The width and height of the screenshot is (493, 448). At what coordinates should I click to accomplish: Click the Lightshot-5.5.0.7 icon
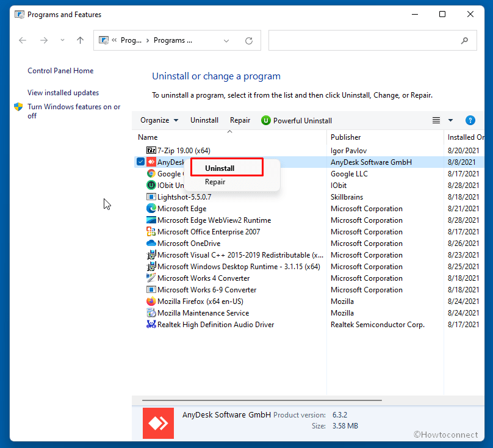click(x=151, y=197)
